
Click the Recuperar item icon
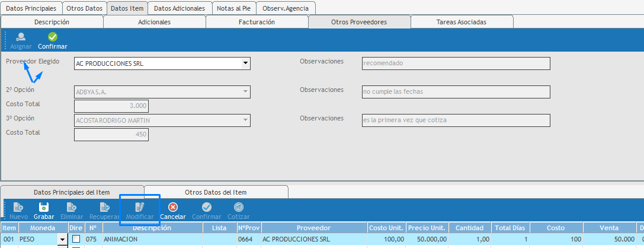coord(104,207)
